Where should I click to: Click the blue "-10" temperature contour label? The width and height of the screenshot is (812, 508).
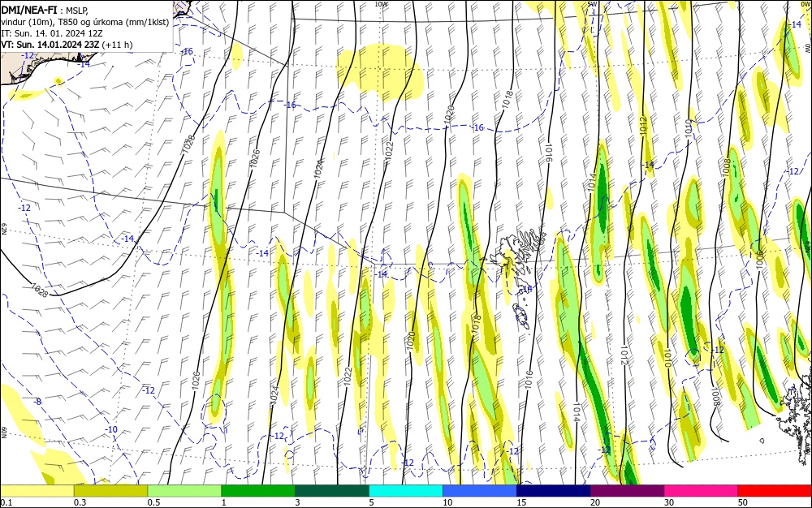pyautogui.click(x=111, y=429)
